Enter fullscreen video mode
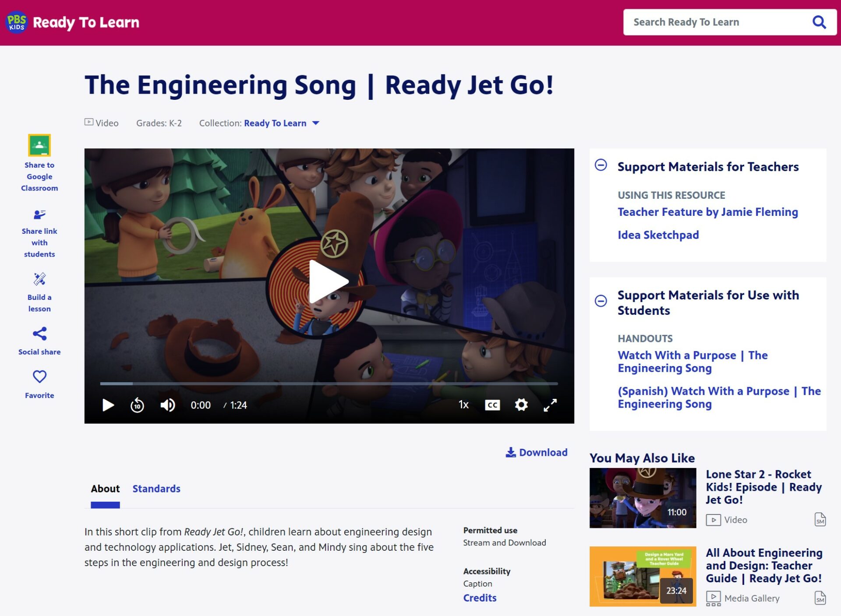The width and height of the screenshot is (841, 616). click(x=550, y=405)
